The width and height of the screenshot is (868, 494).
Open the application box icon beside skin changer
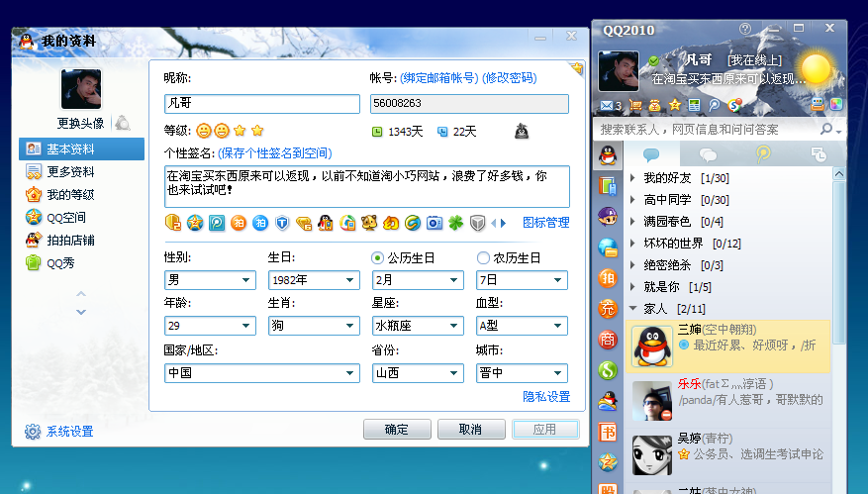(818, 104)
